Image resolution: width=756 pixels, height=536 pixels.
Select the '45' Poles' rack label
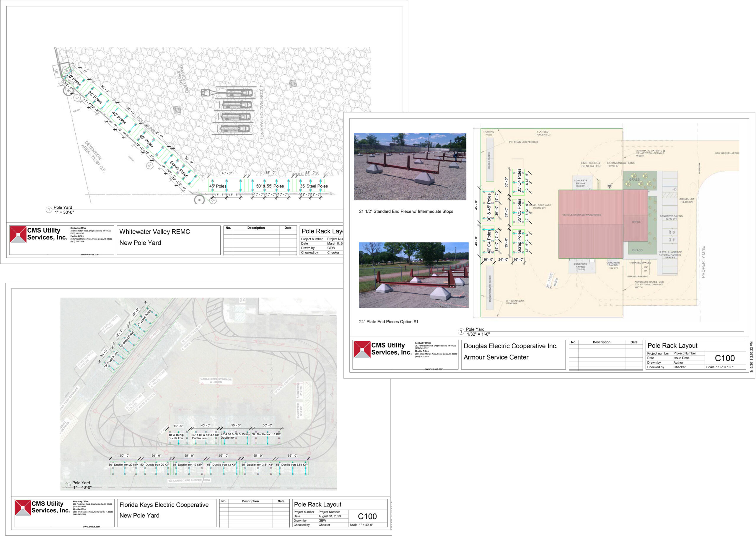coord(218,186)
